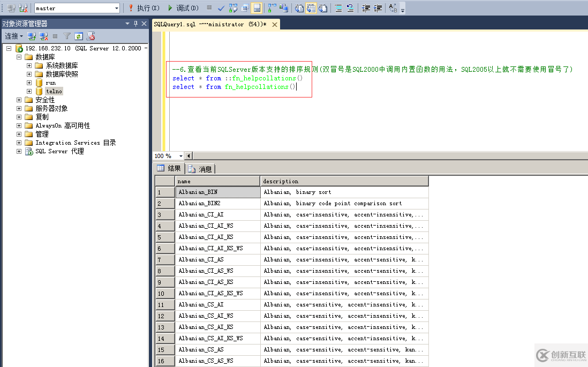Click the name column header in results
This screenshot has width=588, height=367.
click(217, 181)
